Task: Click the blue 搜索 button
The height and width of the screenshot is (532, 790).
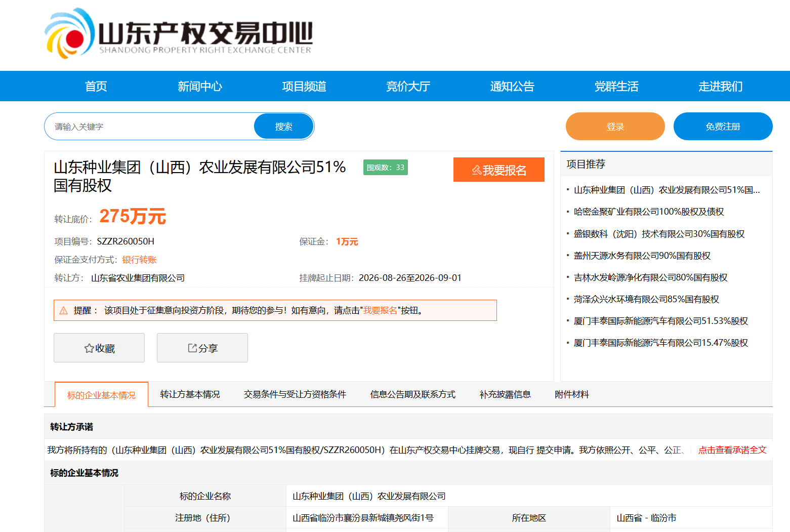Action: 284,127
